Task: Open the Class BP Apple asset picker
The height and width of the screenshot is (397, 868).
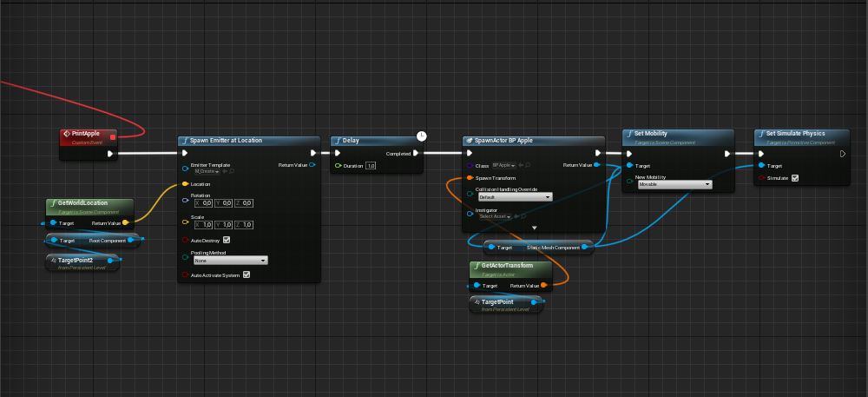Action: [x=503, y=165]
